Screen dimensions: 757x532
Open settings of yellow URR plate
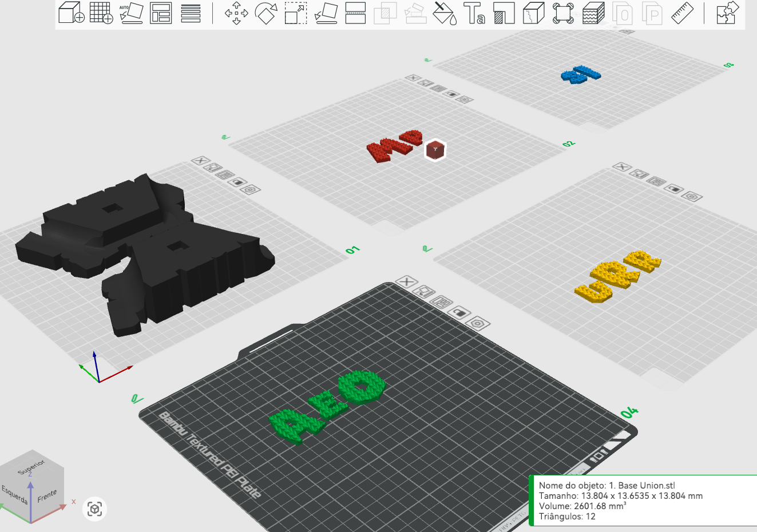click(x=692, y=196)
